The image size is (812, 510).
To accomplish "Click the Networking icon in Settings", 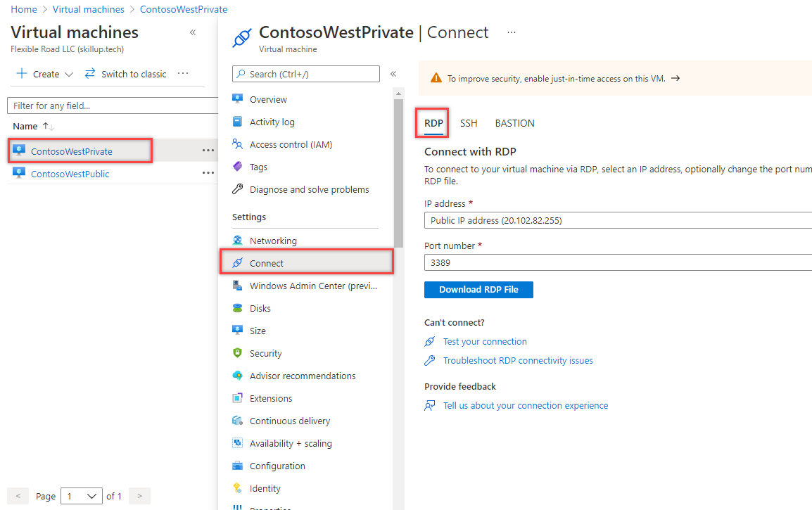I will tap(238, 241).
